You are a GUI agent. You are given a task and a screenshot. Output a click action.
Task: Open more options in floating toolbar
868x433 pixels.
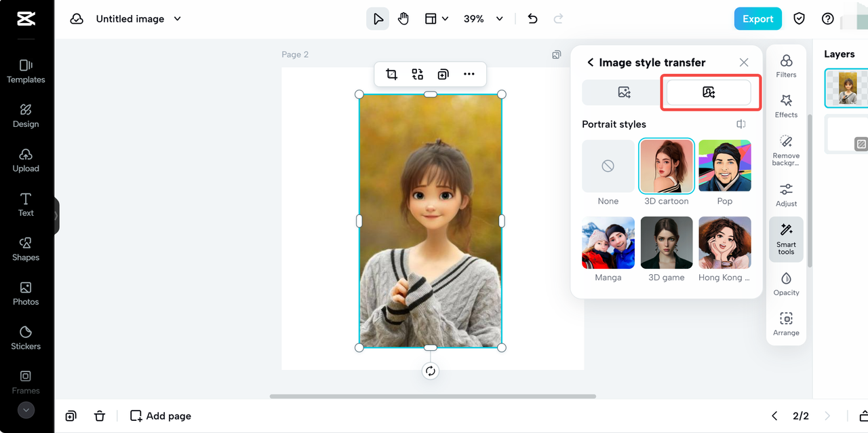point(469,75)
